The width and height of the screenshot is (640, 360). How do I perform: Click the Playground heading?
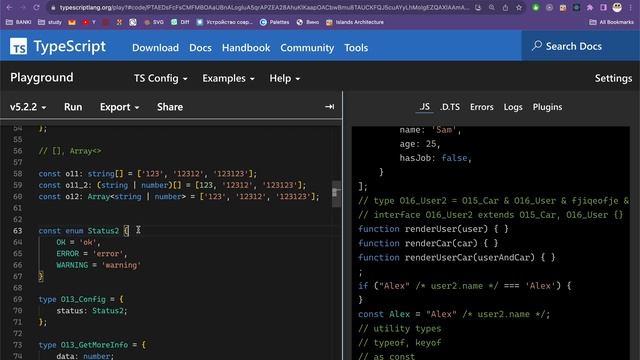[42, 77]
